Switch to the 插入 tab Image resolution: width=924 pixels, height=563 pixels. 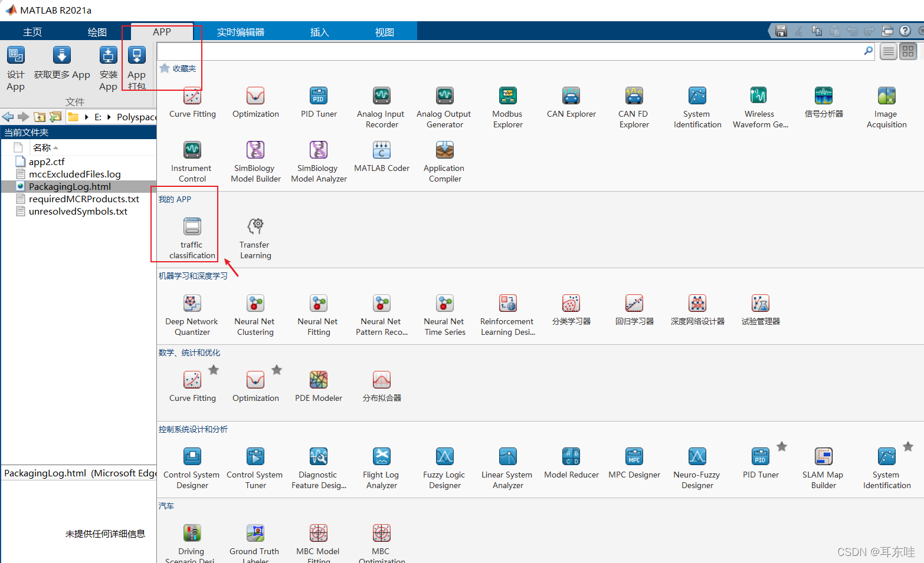[320, 32]
